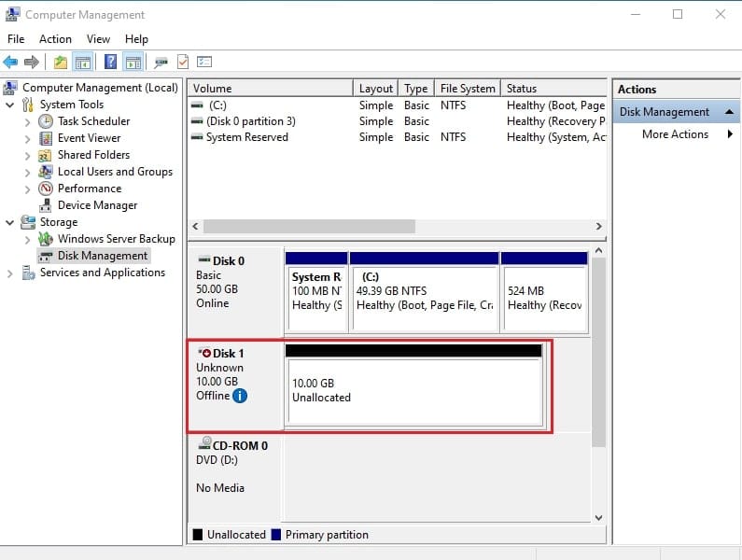Click the volume list scroll left arrow

pos(195,227)
